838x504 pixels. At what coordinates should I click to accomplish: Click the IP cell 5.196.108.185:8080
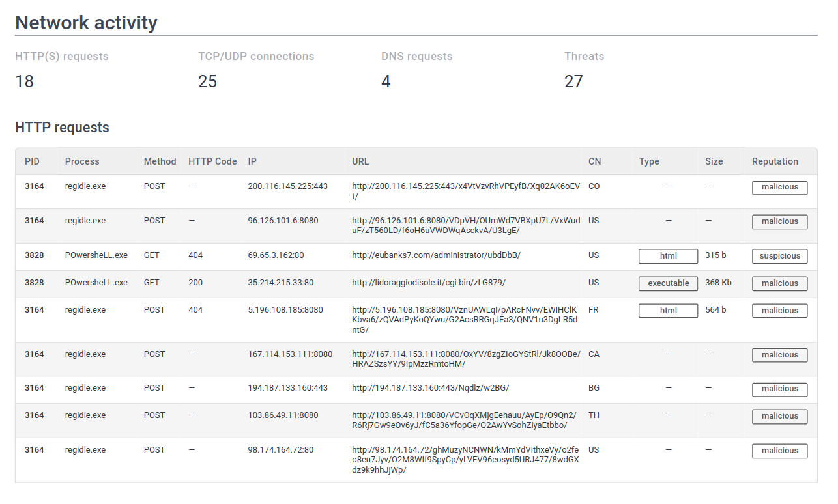pos(285,310)
